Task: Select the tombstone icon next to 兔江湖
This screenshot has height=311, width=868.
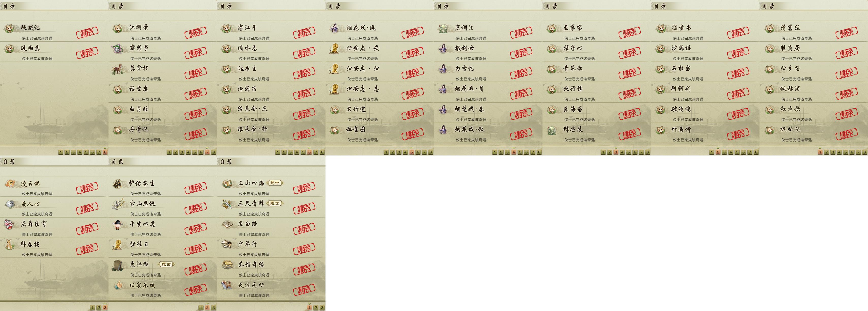Action: (118, 265)
